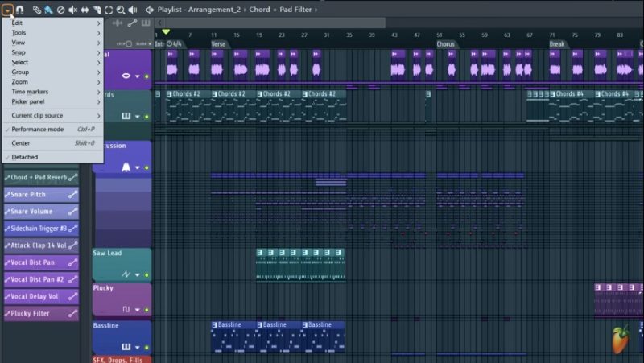
Task: Show automation clips in the picker panel
Action: [132, 23]
